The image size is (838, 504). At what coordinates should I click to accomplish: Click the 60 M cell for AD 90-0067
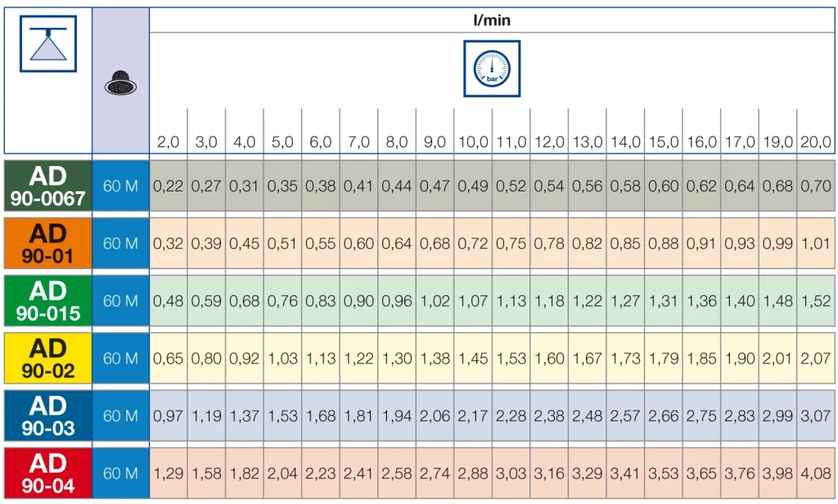click(x=120, y=186)
